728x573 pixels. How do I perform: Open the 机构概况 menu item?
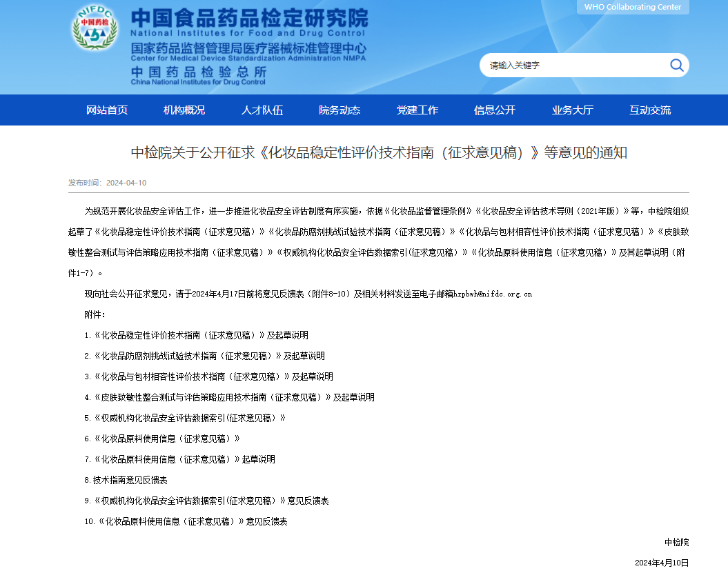click(184, 110)
